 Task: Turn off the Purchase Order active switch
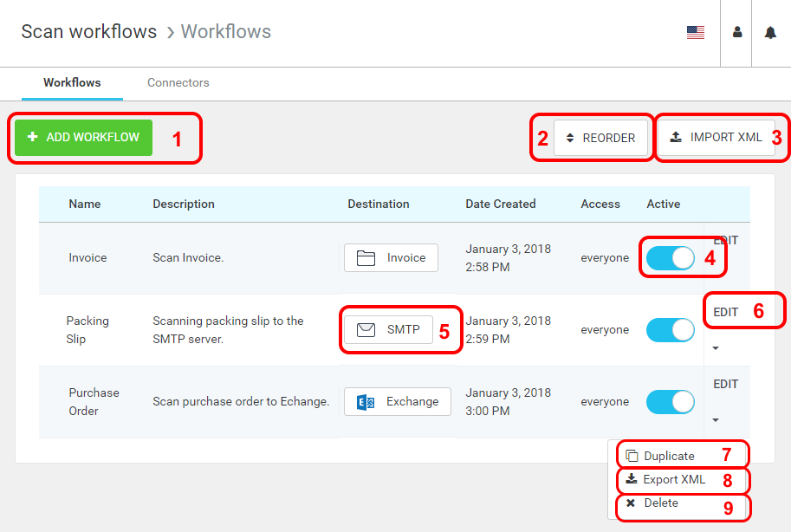pos(670,402)
